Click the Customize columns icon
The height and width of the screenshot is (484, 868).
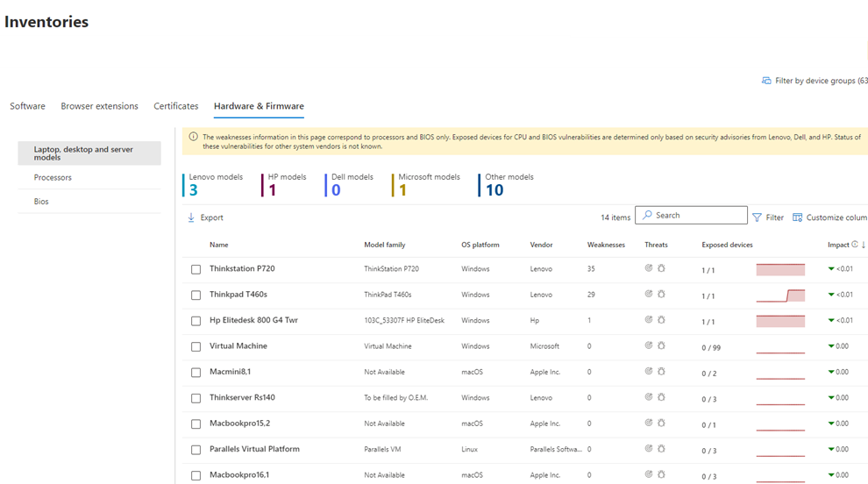click(797, 217)
